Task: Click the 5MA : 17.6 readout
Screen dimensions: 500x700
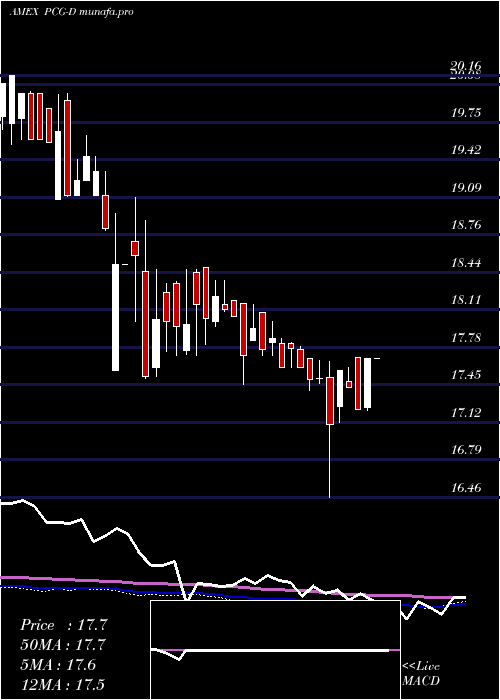Action: (58, 665)
